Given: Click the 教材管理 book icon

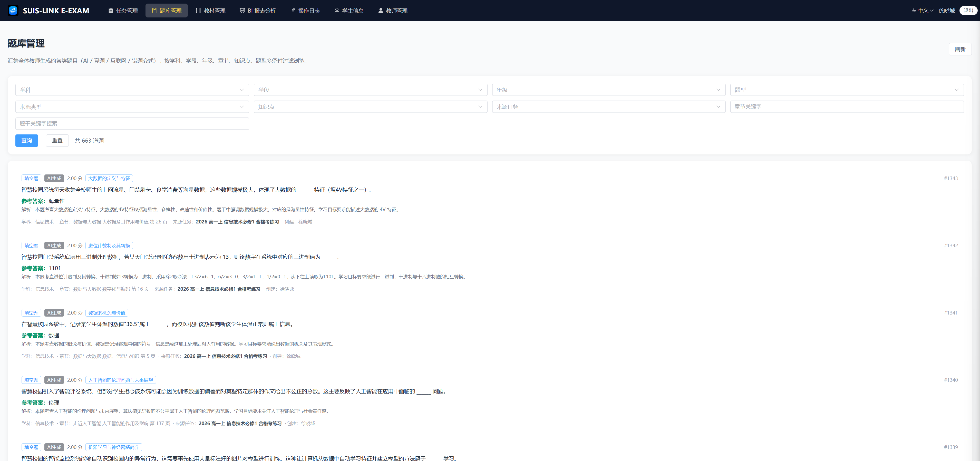Looking at the screenshot, I should click(198, 11).
